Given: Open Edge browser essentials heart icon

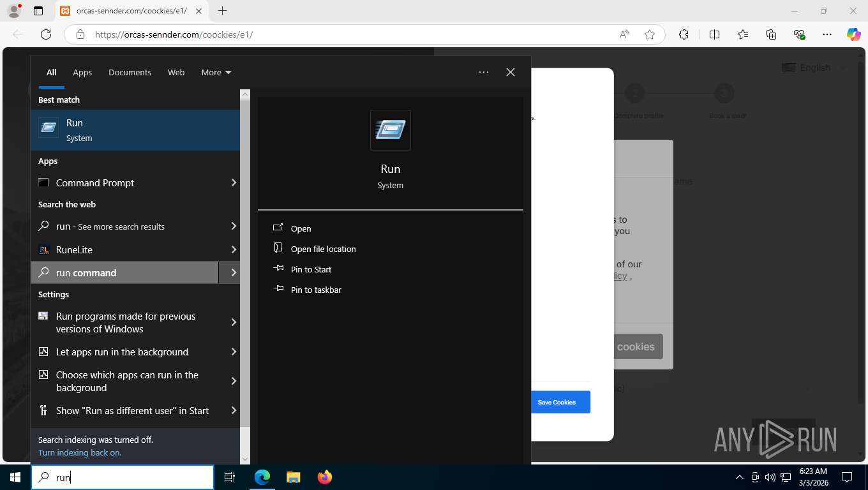Looking at the screenshot, I should coord(799,34).
